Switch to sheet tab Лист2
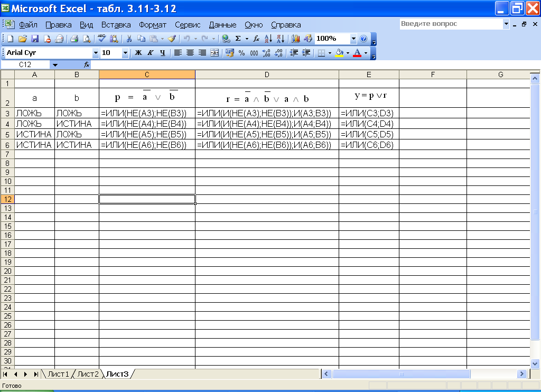 click(88, 374)
